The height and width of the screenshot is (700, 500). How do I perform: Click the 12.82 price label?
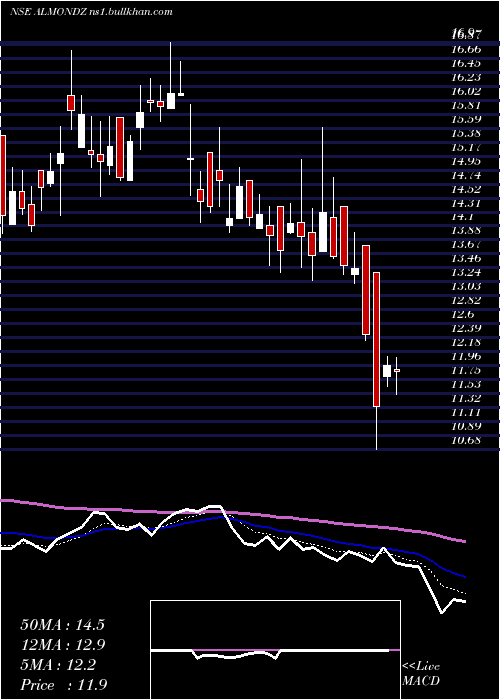click(466, 300)
